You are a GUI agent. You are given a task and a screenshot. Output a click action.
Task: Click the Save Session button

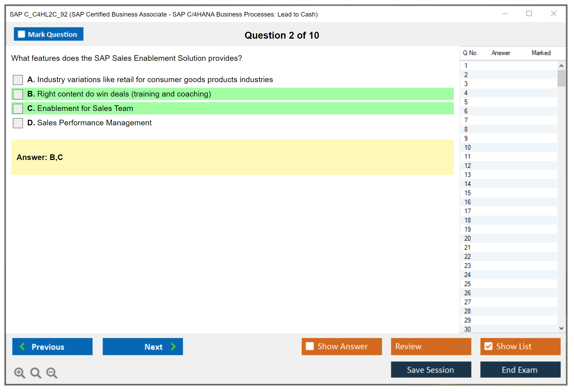431,370
